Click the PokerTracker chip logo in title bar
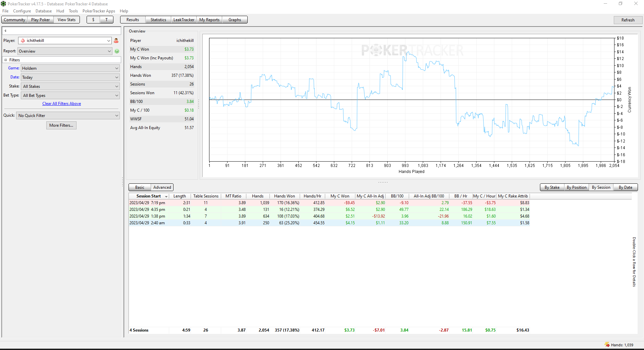 tap(3, 4)
